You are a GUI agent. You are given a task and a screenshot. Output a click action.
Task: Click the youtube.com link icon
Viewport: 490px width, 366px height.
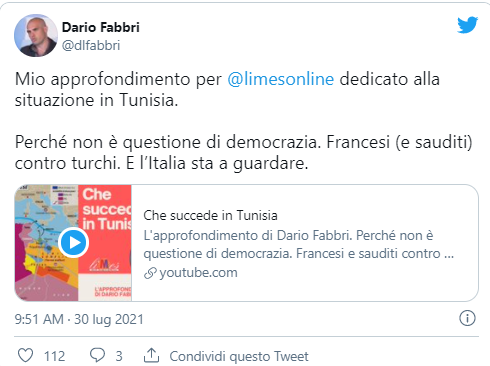click(x=150, y=273)
